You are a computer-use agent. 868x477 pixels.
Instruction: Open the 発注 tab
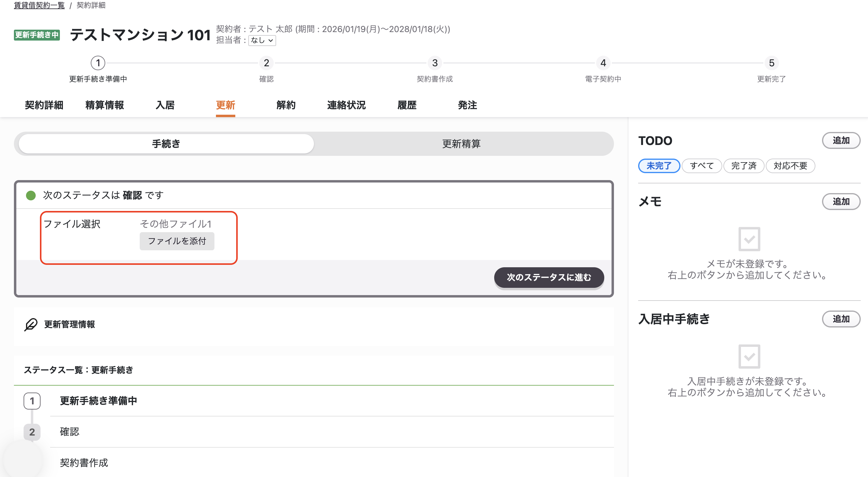[467, 105]
